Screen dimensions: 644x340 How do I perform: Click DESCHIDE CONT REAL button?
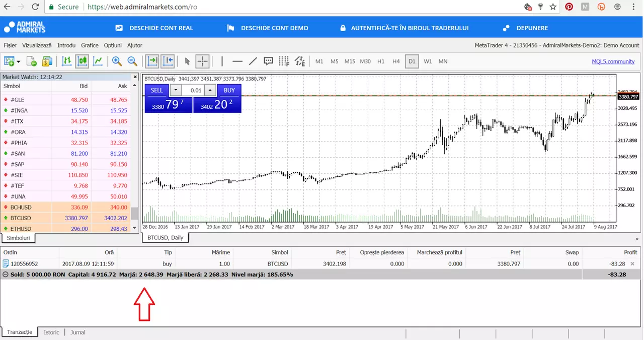[154, 28]
